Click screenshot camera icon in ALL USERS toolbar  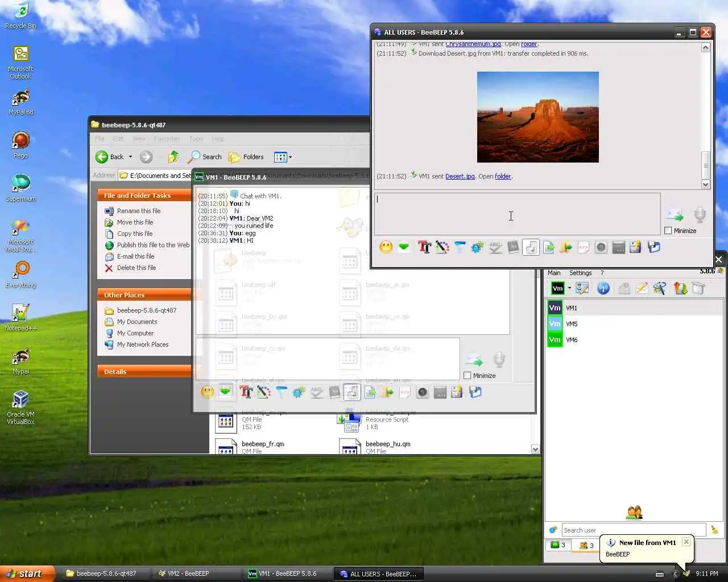601,247
